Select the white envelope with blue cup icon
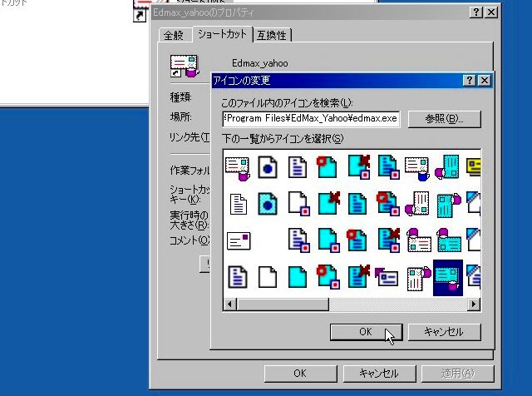This screenshot has width=532, height=396. tap(417, 168)
